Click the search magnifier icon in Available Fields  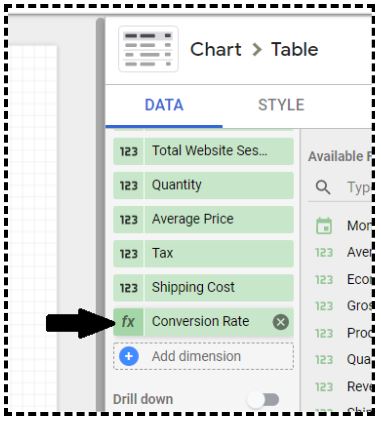pos(323,187)
